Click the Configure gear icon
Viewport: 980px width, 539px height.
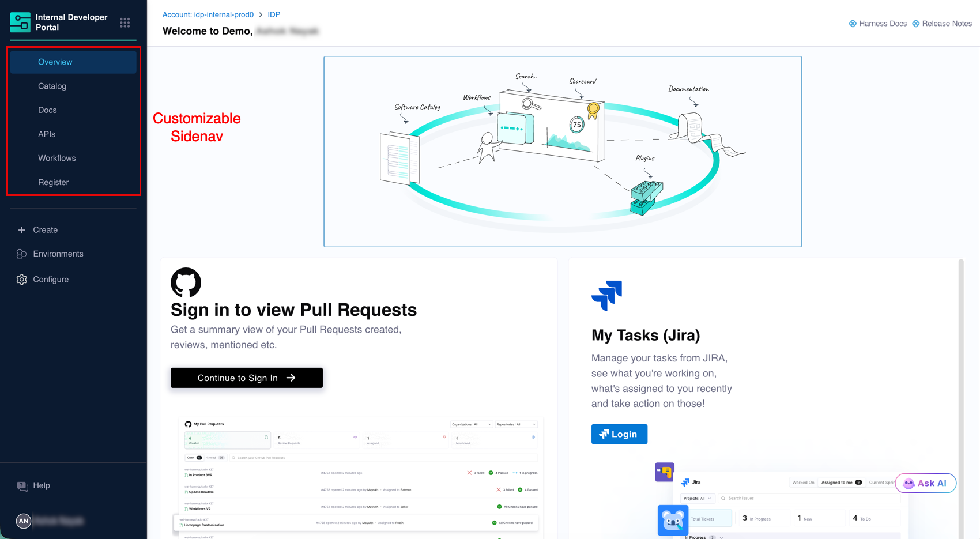pos(21,280)
